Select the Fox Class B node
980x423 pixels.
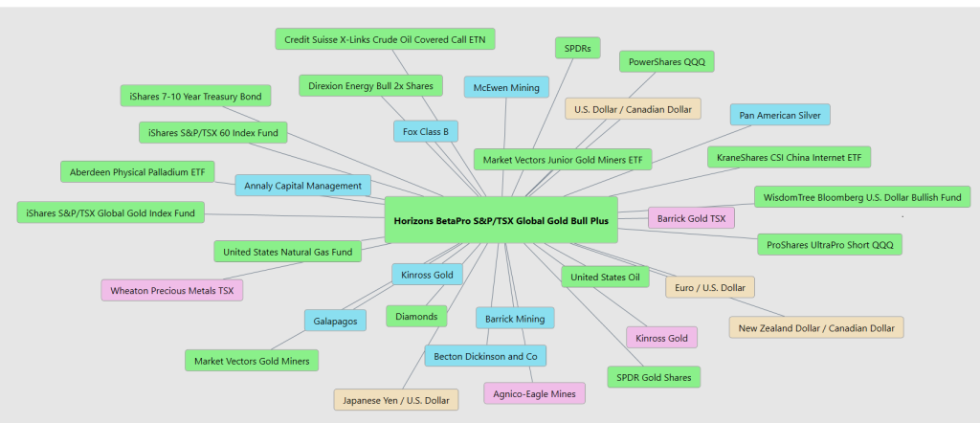coord(426,131)
